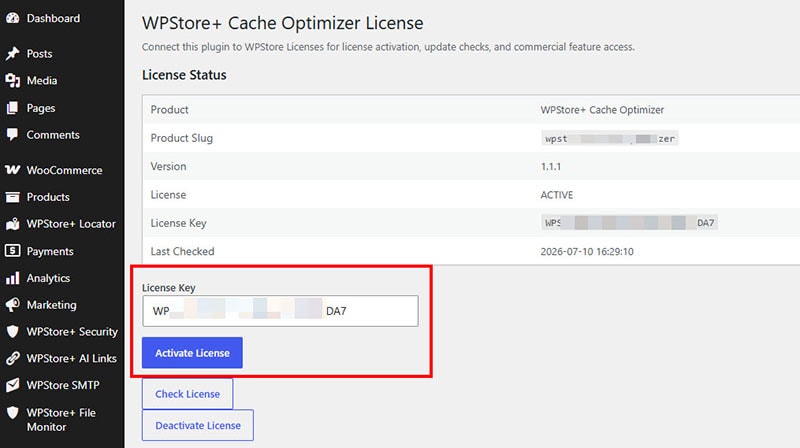The image size is (800, 448).
Task: Click the Product Slug row label
Action: click(182, 138)
